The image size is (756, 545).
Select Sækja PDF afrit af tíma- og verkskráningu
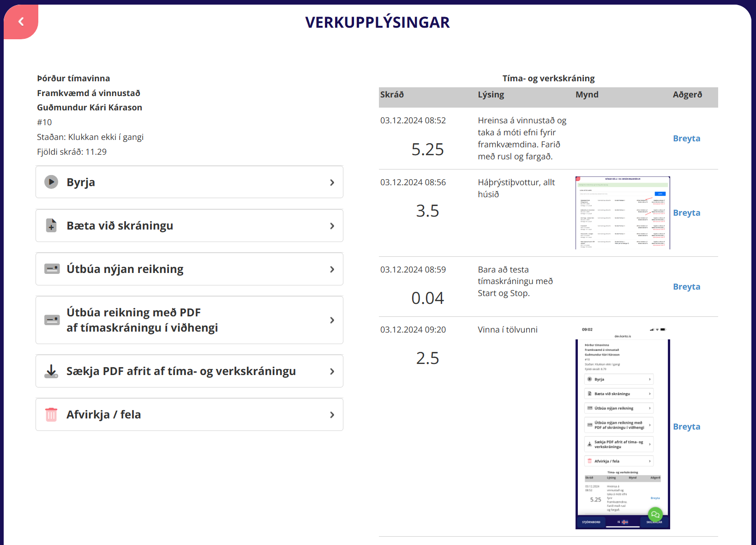click(x=181, y=371)
